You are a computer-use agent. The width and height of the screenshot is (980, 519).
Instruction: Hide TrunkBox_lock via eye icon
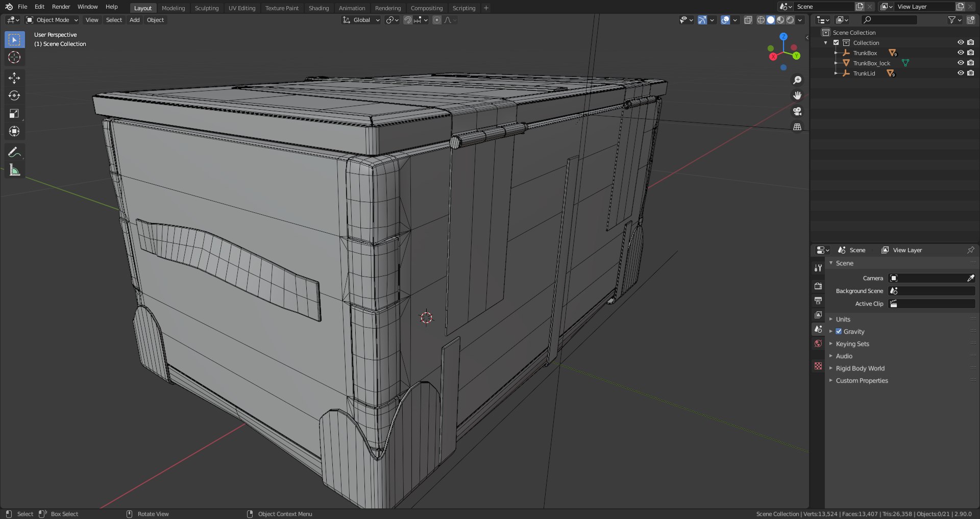(x=961, y=63)
